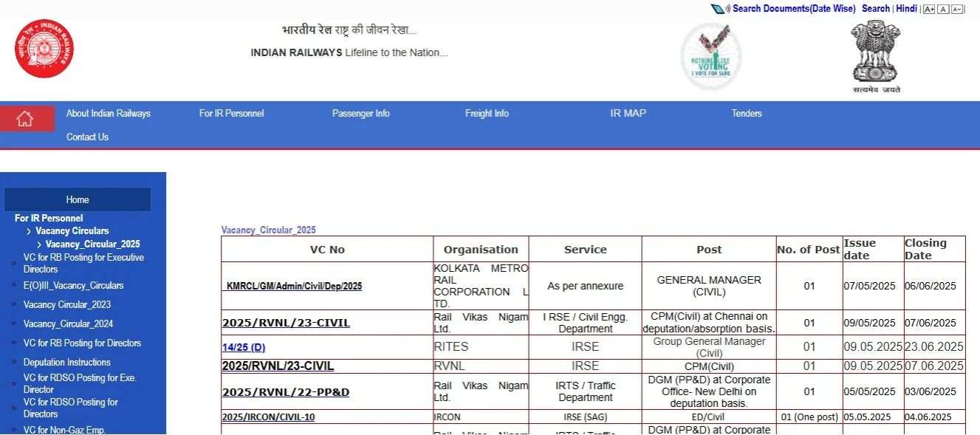Click the Search link at top

point(876,9)
